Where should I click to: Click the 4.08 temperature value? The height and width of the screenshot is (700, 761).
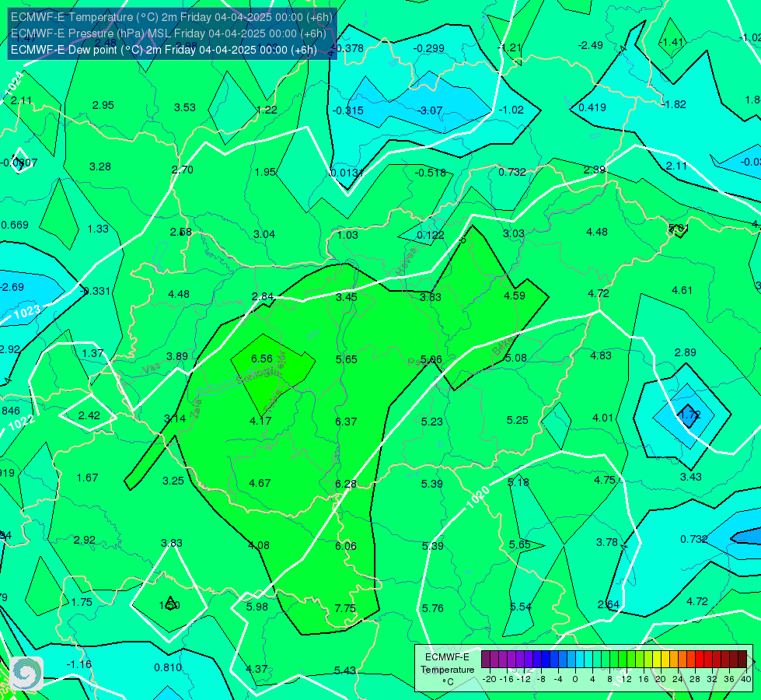point(259,545)
